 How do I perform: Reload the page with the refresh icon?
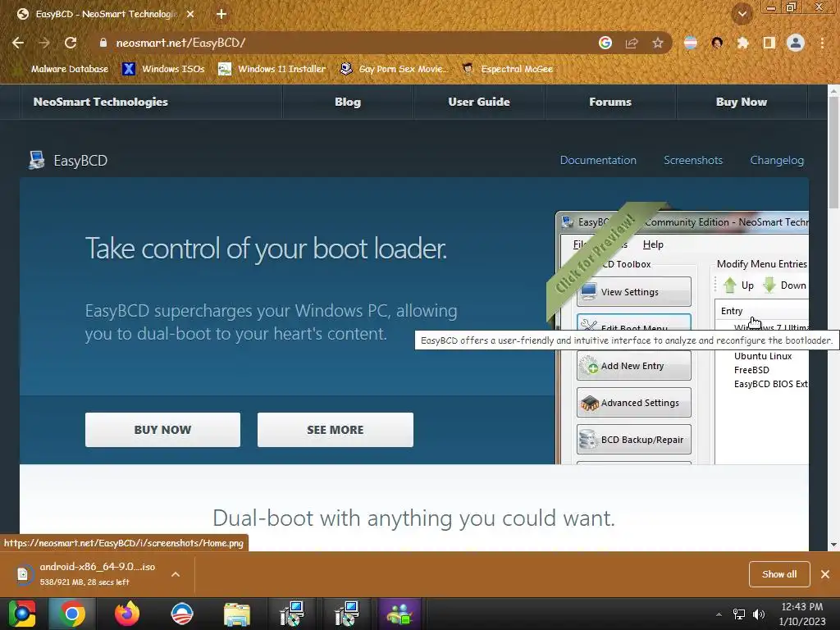71,43
